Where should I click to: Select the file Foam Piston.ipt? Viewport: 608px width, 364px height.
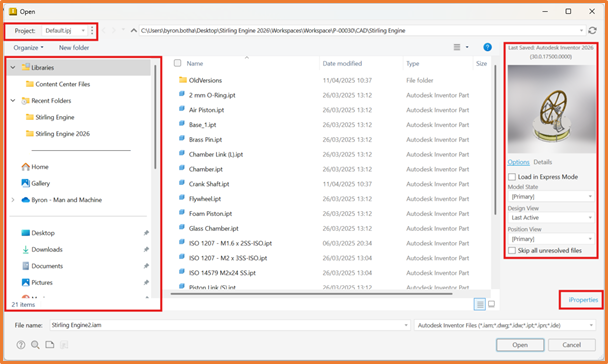210,213
